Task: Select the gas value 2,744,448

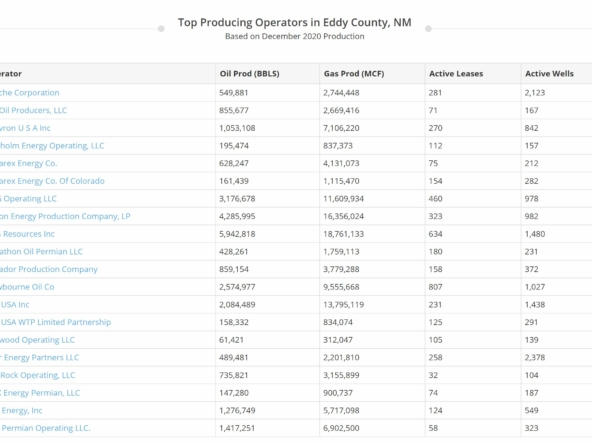Action: click(341, 92)
